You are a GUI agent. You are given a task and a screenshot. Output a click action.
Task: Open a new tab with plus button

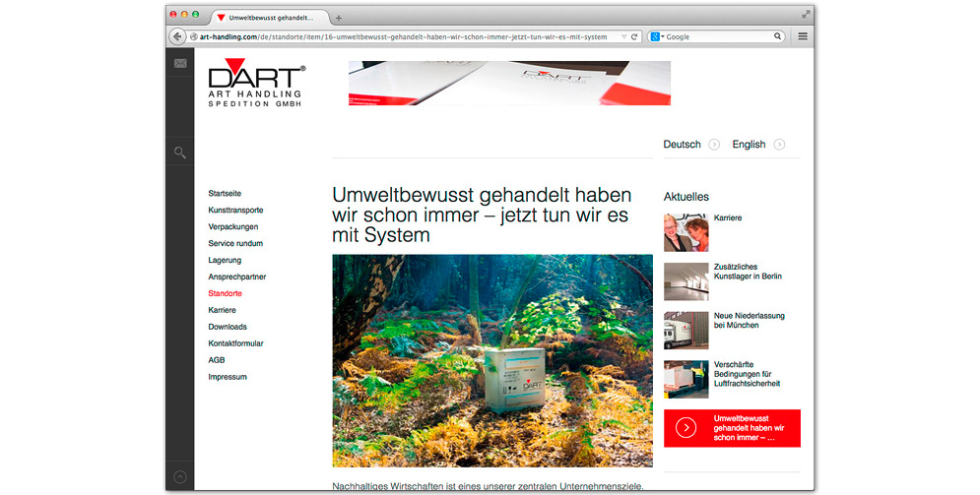(339, 18)
